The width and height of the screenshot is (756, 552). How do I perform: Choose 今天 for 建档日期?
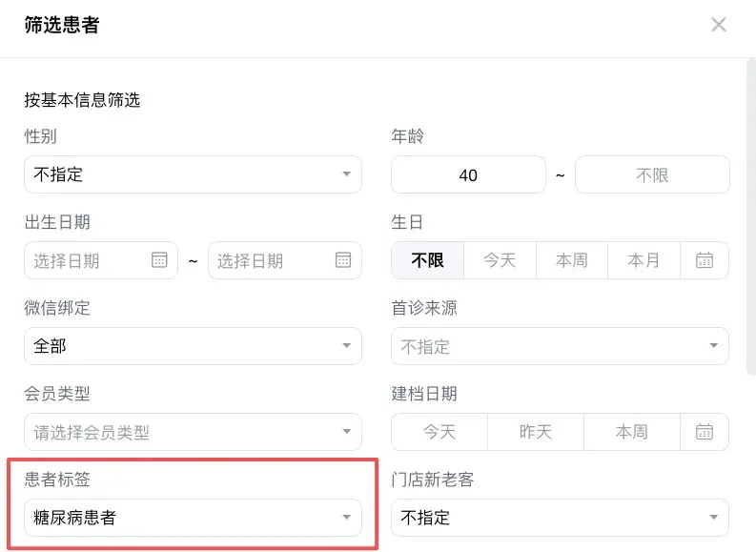[x=439, y=432]
